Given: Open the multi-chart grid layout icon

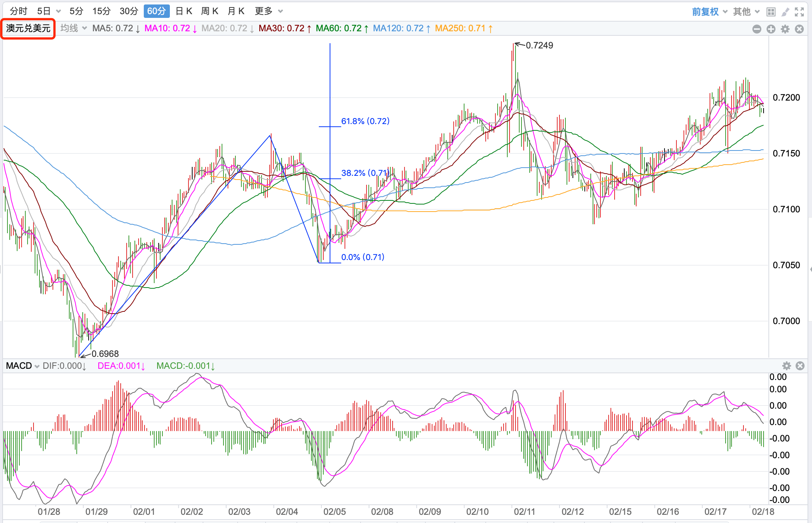Looking at the screenshot, I should pos(771,12).
